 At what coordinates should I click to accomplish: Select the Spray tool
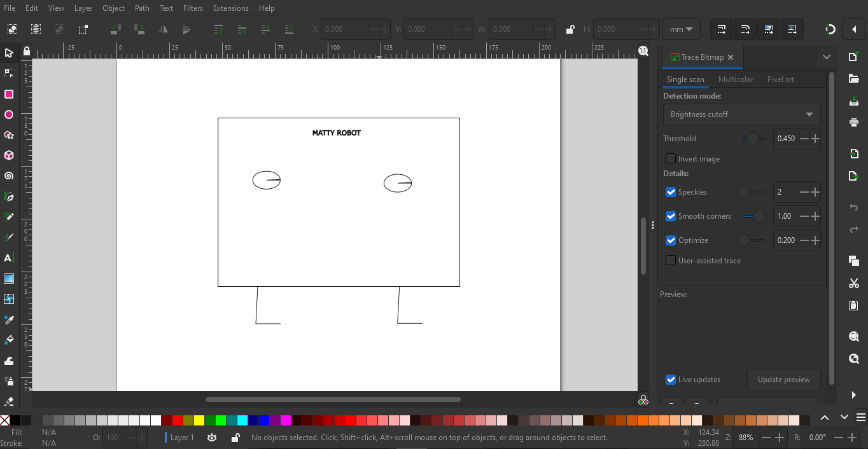[9, 381]
